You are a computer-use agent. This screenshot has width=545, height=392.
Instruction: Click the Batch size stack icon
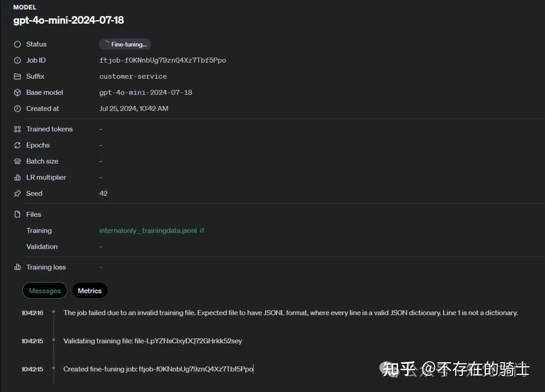pyautogui.click(x=17, y=161)
